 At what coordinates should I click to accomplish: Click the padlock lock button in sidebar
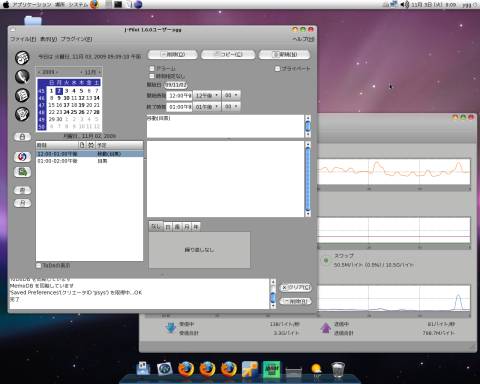pyautogui.click(x=22, y=137)
